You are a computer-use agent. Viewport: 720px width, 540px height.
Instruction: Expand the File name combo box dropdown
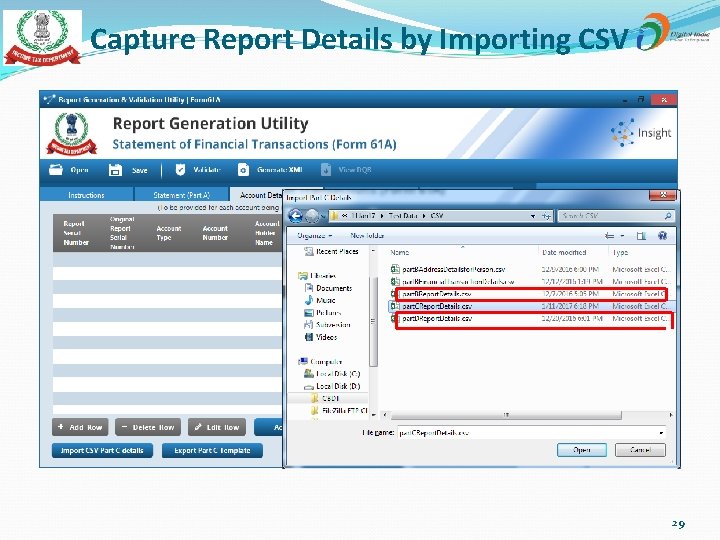click(x=661, y=433)
